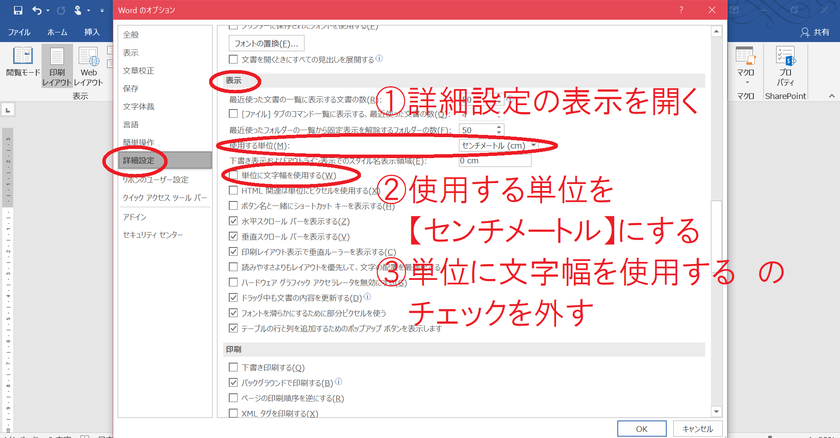Select クイック アクセス ツール バー in sidebar
Viewport: 840px width, 438px height.
164,198
